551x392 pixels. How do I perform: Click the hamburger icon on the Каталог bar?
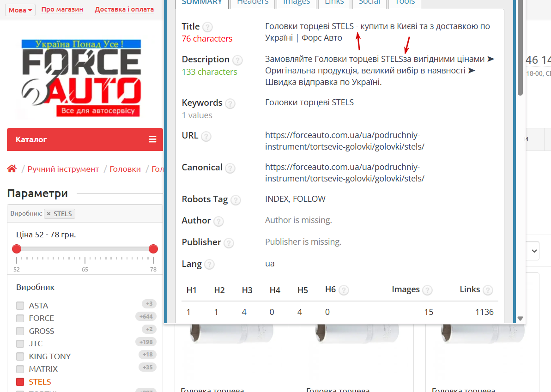pos(152,139)
